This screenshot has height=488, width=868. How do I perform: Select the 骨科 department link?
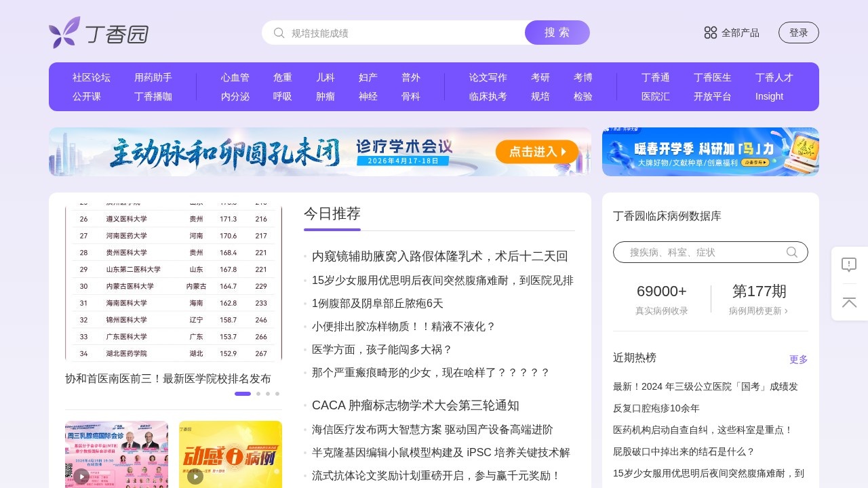pos(411,96)
